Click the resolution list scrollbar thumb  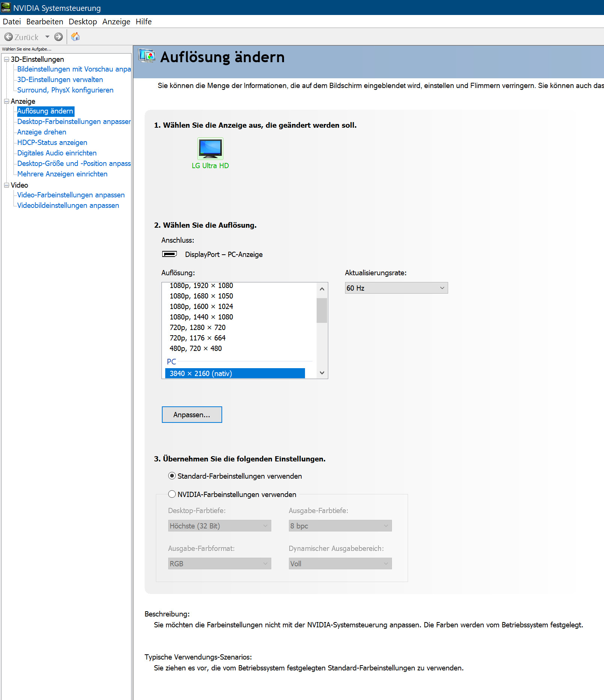[x=322, y=310]
